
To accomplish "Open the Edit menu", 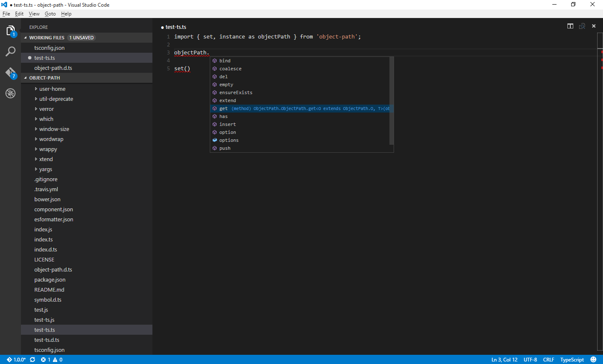I will tap(19, 14).
